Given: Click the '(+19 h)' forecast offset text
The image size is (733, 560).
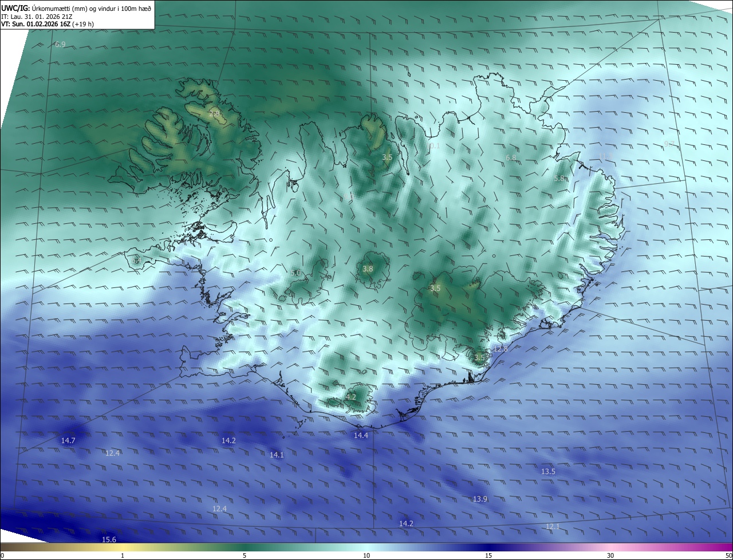Looking at the screenshot, I should [83, 25].
